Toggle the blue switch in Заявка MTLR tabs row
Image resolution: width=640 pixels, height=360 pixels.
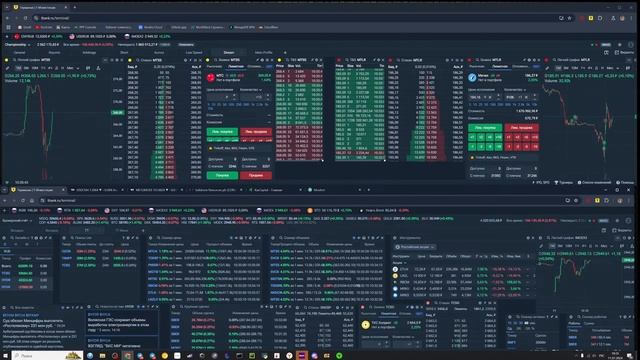[536, 66]
